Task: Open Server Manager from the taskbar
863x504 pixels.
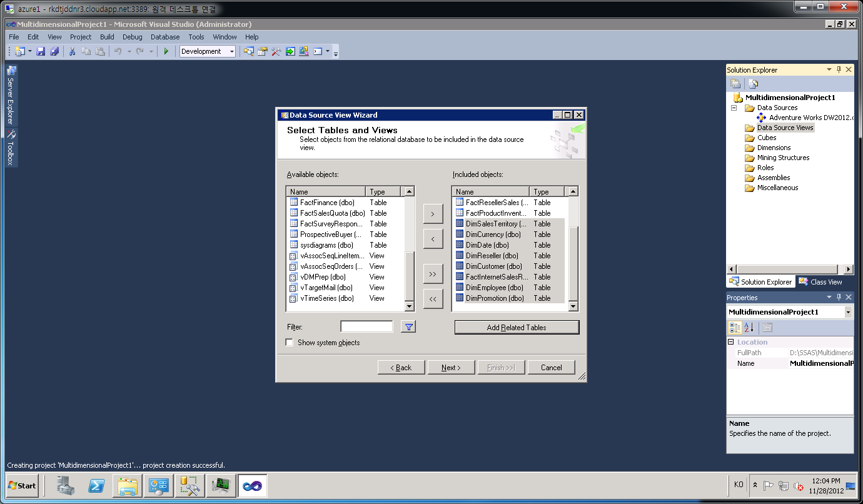Action: [x=66, y=485]
